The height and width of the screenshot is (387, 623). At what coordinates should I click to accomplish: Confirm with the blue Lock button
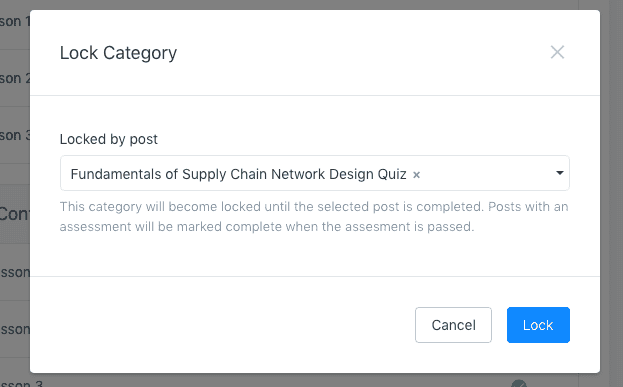pos(538,325)
